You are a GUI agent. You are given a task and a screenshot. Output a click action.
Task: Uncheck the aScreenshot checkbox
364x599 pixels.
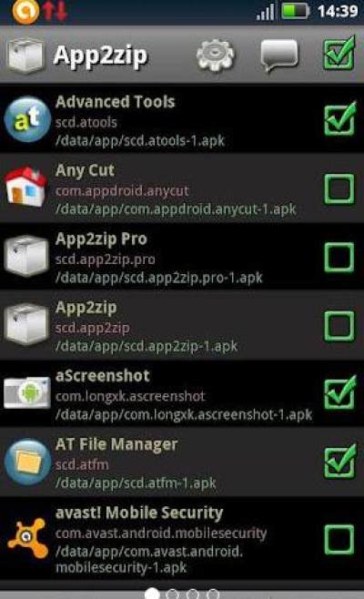[x=339, y=392]
